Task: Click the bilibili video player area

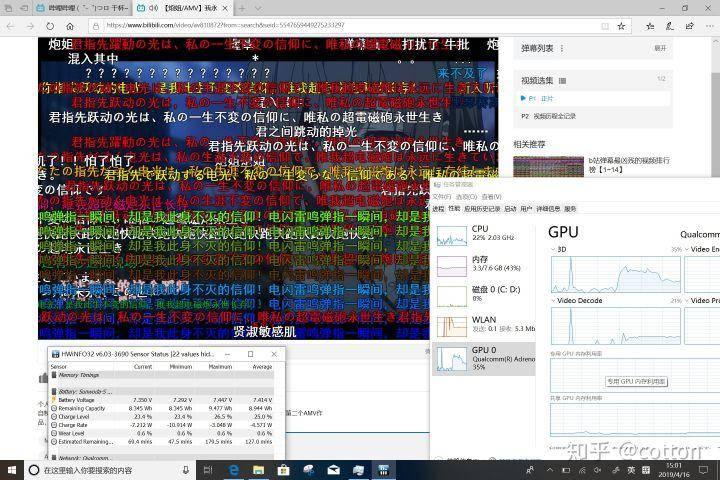Action: pos(268,188)
